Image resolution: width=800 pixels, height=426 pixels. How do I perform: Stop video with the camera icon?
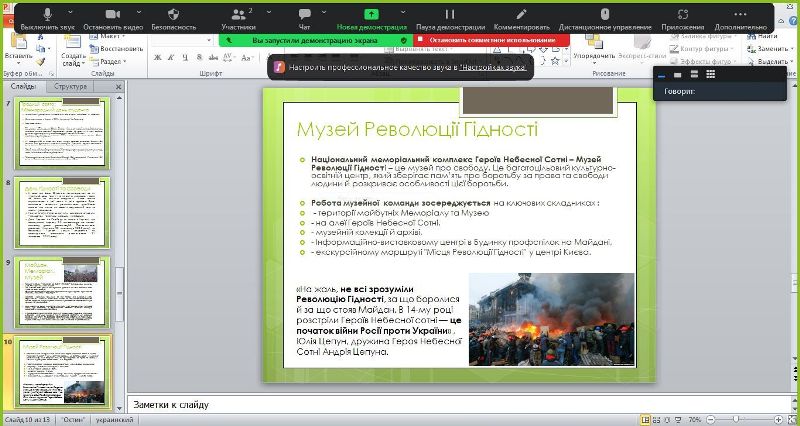[110, 15]
